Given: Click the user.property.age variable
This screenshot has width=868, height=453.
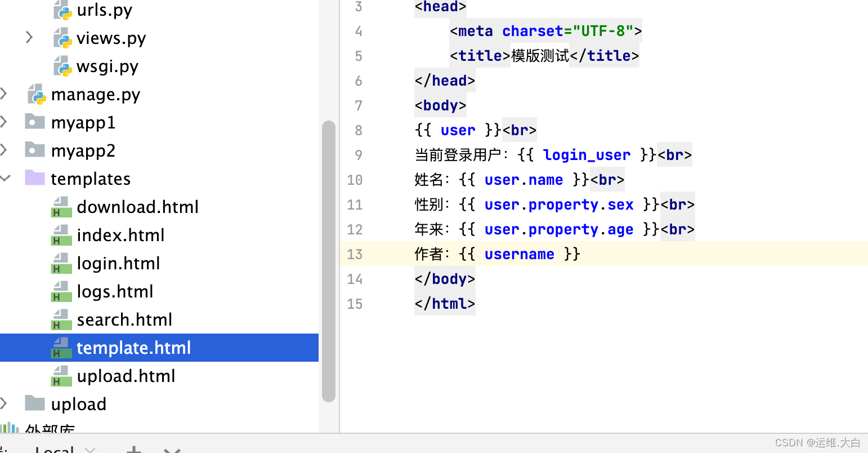Looking at the screenshot, I should pyautogui.click(x=559, y=229).
